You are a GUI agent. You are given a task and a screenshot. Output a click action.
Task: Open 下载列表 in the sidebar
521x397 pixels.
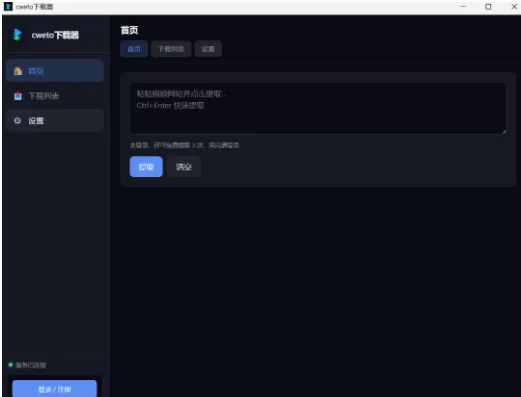[x=55, y=96]
